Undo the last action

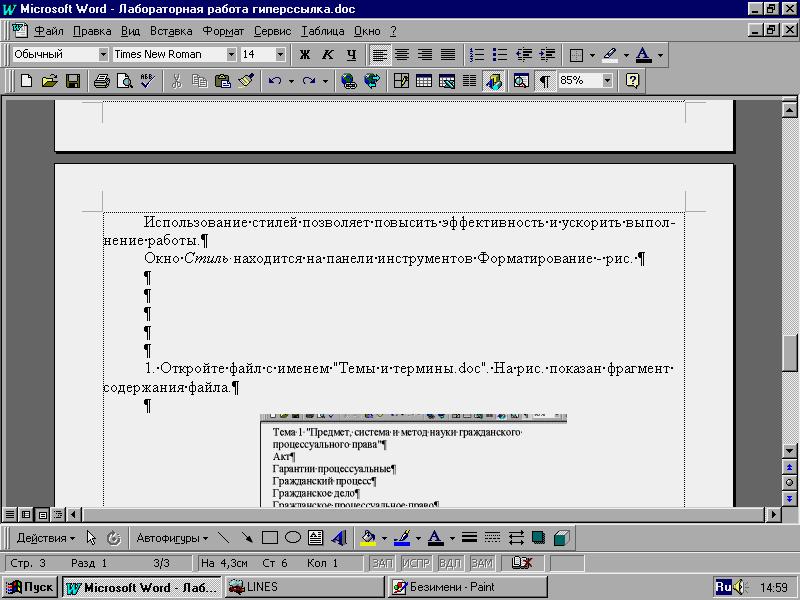[x=275, y=81]
